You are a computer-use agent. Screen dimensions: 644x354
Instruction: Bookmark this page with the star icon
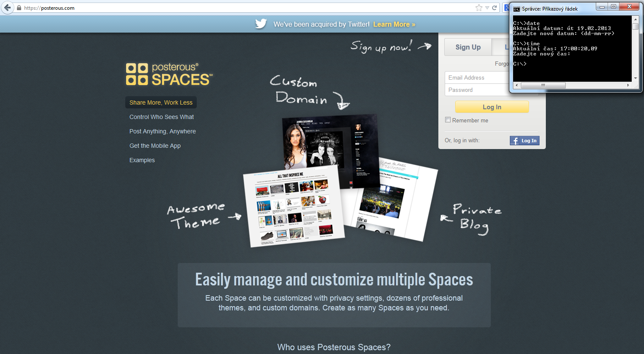pos(479,8)
